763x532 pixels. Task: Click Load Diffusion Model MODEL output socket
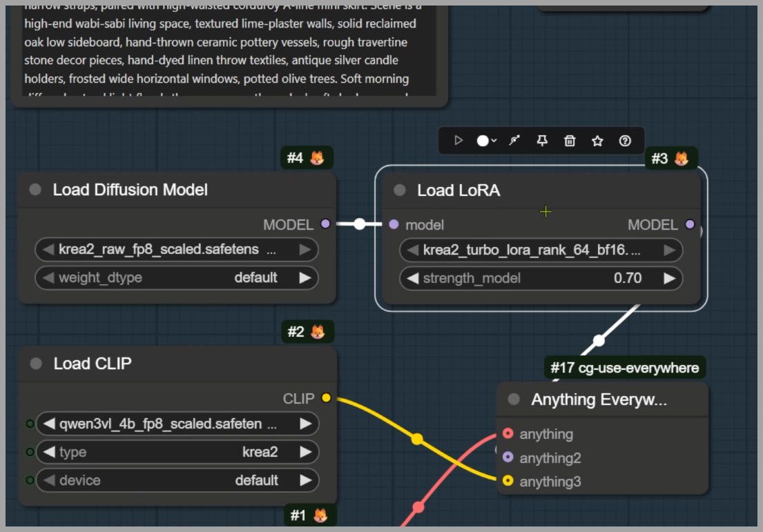(x=325, y=224)
